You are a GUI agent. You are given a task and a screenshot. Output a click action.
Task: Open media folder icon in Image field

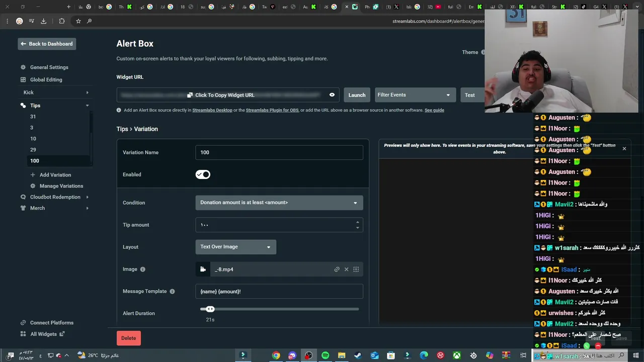[x=203, y=269]
